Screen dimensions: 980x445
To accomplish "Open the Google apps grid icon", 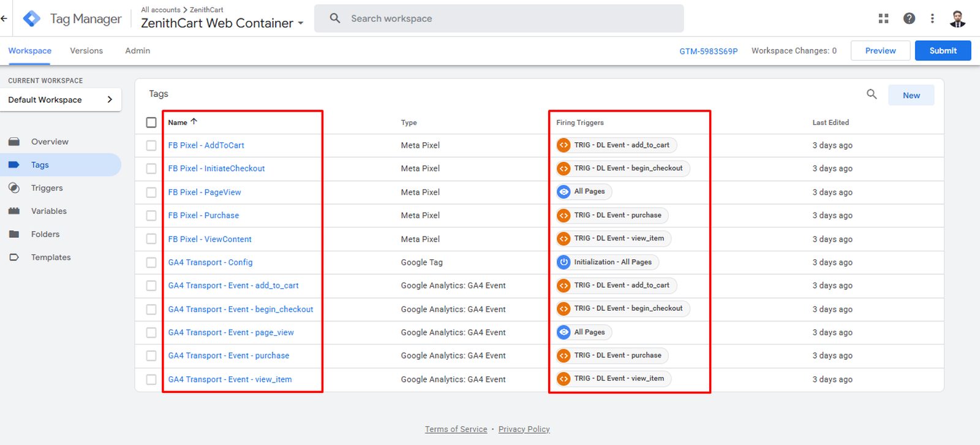I will (x=883, y=18).
